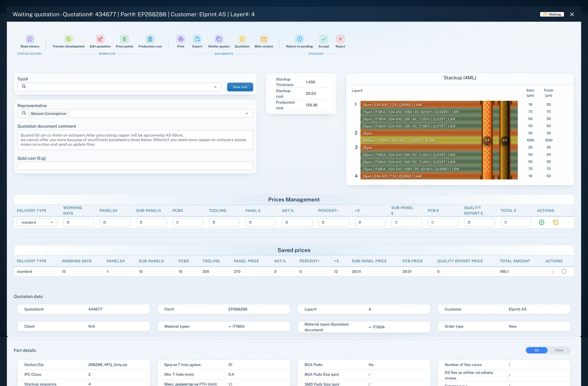Image resolution: width=588 pixels, height=386 pixels.
Task: Click the Quotation document comment box
Action: pos(135,140)
